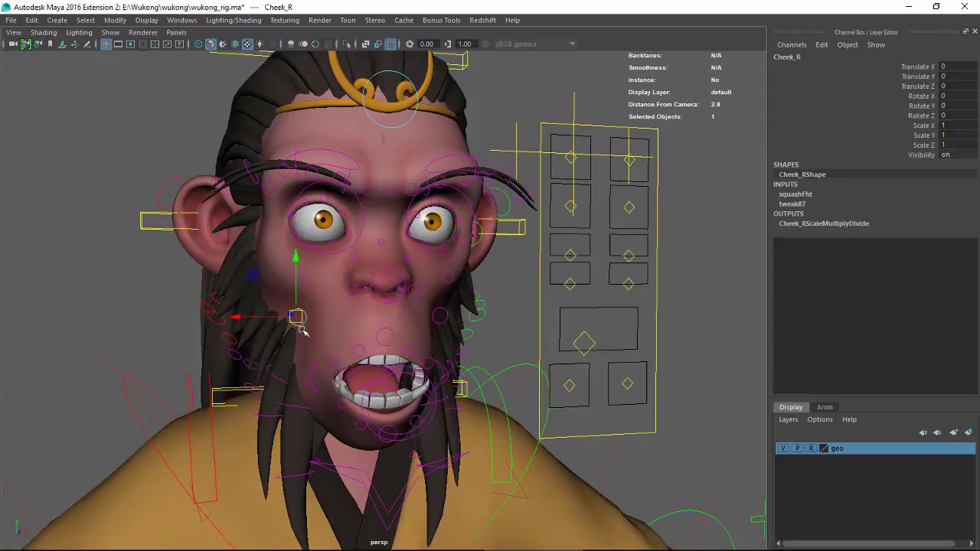Open geo layer color swatch
The height and width of the screenshot is (551, 980).
(x=824, y=448)
